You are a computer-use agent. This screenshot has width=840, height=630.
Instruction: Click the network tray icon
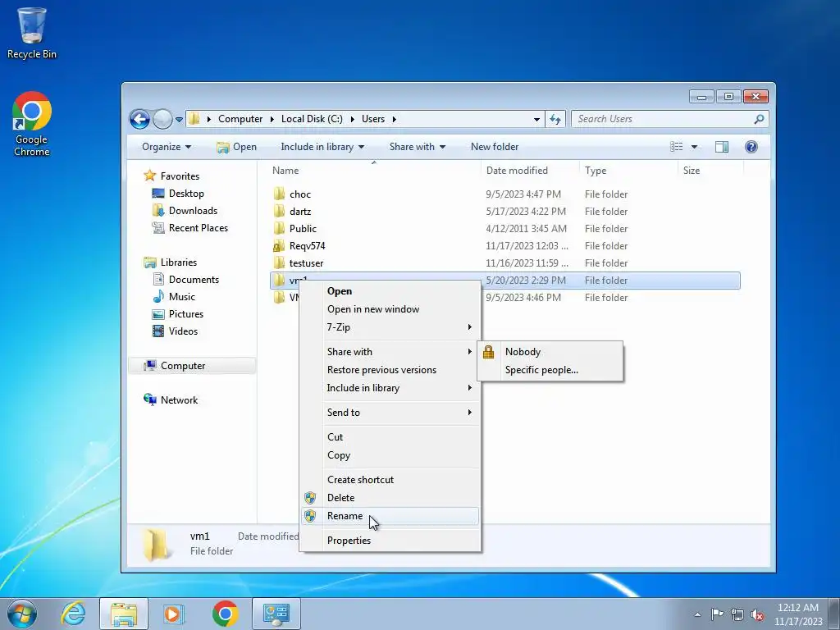point(737,614)
